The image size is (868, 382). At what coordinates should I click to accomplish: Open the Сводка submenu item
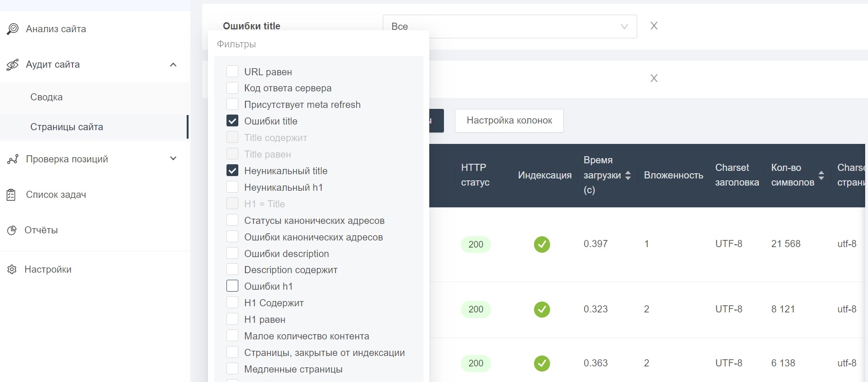click(x=46, y=97)
